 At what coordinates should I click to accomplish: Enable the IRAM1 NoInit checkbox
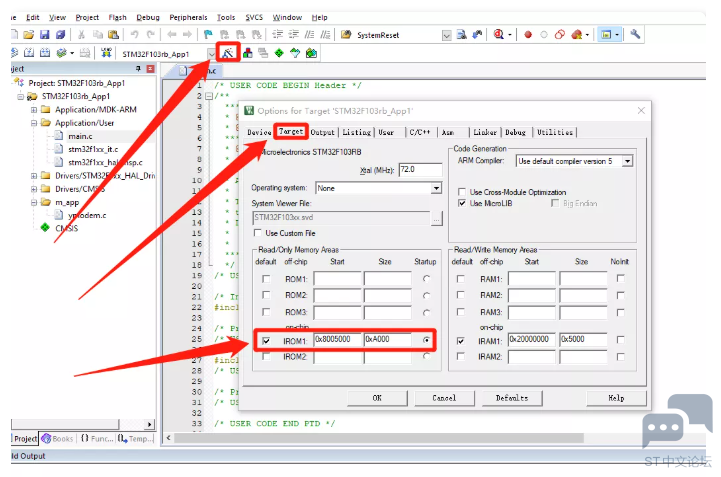click(621, 339)
